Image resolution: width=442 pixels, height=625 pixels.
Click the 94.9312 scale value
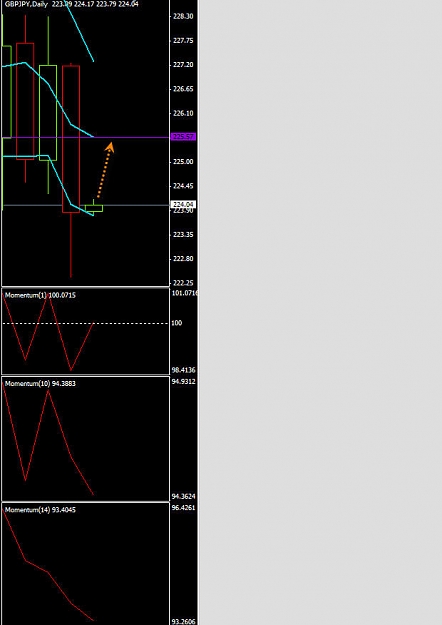184,381
